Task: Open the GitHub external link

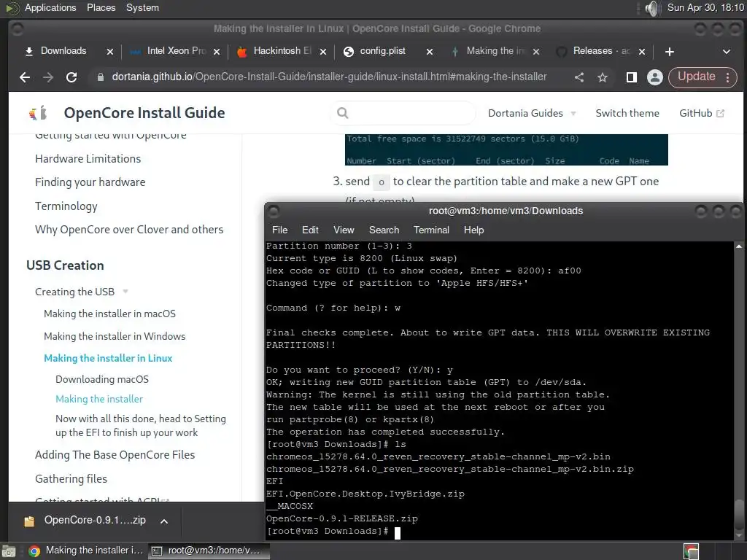Action: [x=701, y=113]
